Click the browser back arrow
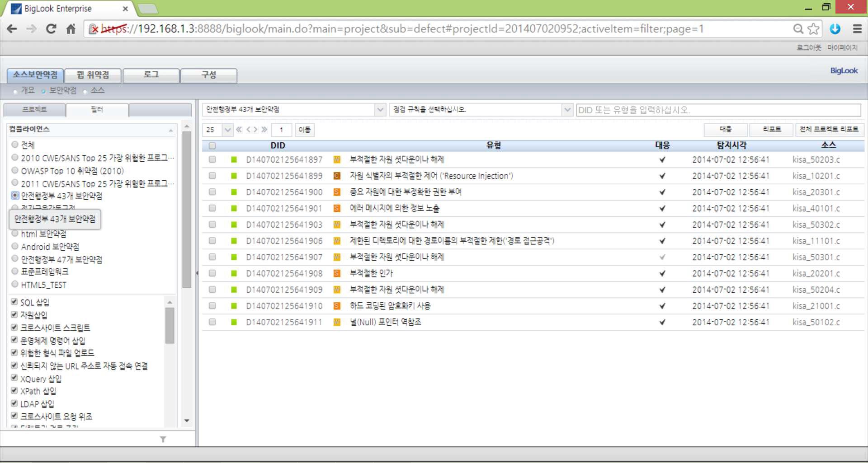868x463 pixels. tap(12, 29)
